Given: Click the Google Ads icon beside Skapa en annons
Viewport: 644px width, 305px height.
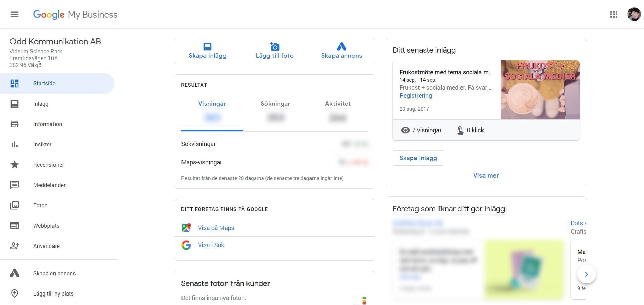Looking at the screenshot, I should (15, 273).
